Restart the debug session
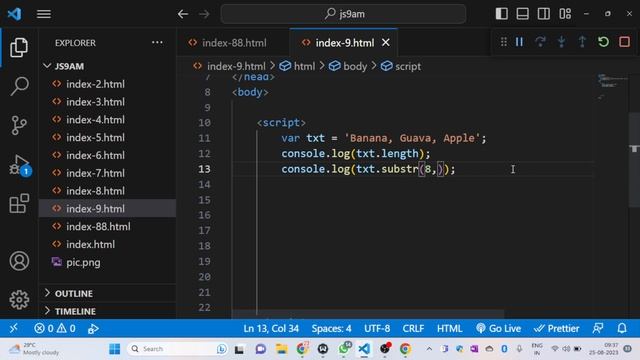Image resolution: width=640 pixels, height=360 pixels. pos(603,42)
